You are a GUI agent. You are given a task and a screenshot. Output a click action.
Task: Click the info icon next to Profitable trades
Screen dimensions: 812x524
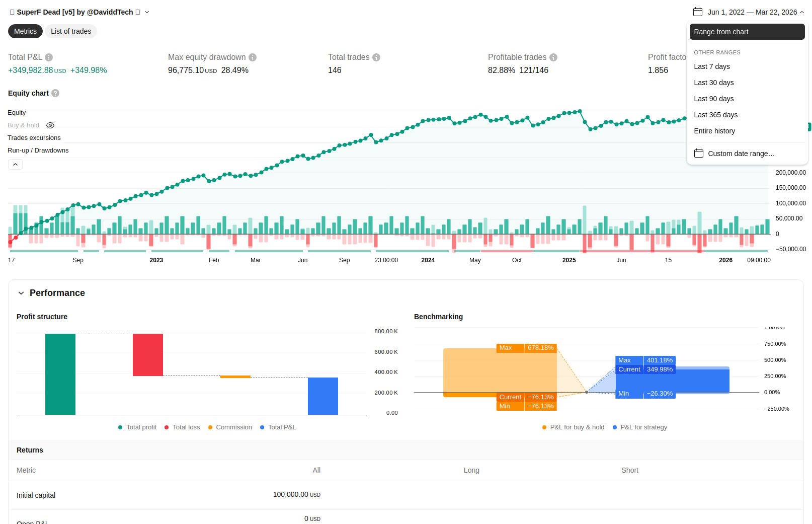(553, 57)
